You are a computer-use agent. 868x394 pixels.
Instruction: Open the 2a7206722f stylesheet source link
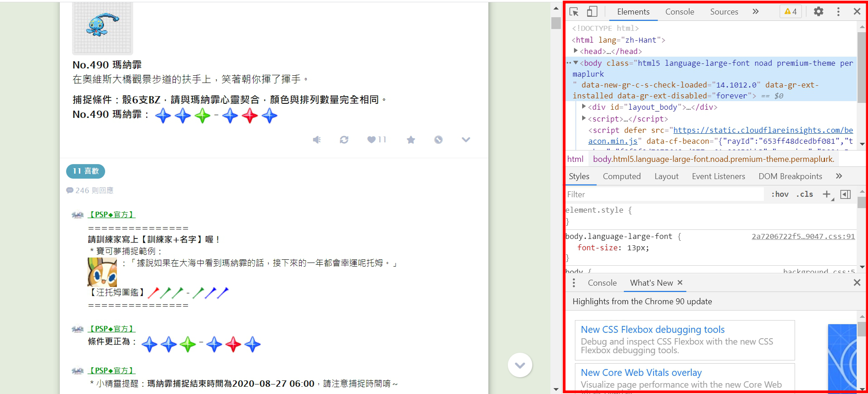803,236
